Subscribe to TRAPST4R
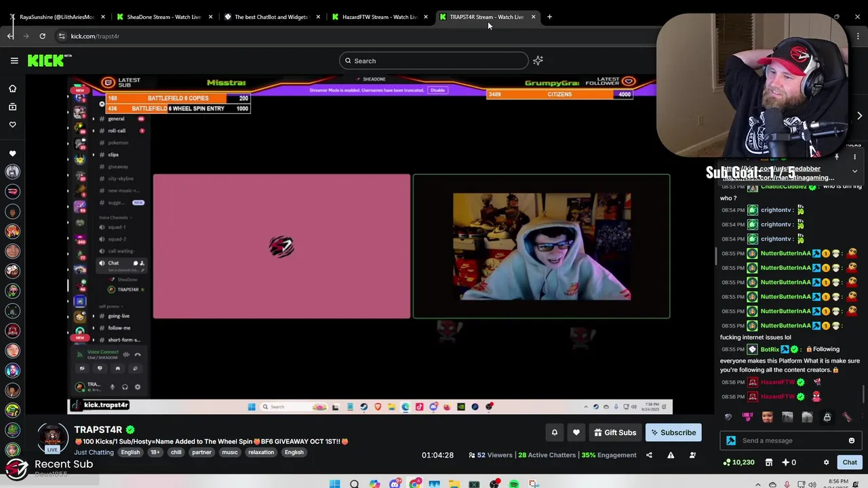The height and width of the screenshot is (488, 868). click(x=673, y=432)
